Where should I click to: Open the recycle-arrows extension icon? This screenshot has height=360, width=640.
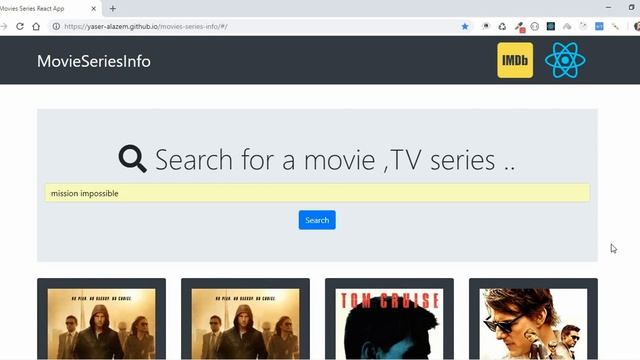502,27
